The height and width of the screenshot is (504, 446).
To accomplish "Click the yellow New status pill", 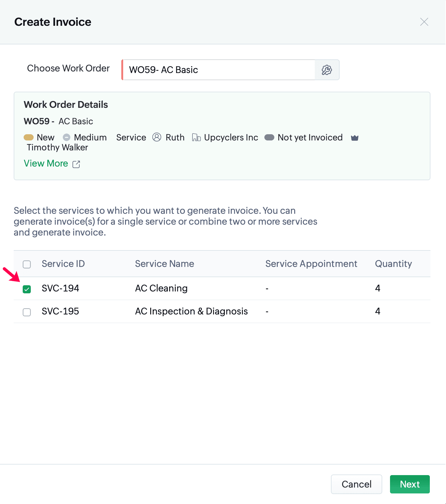I will 29,137.
